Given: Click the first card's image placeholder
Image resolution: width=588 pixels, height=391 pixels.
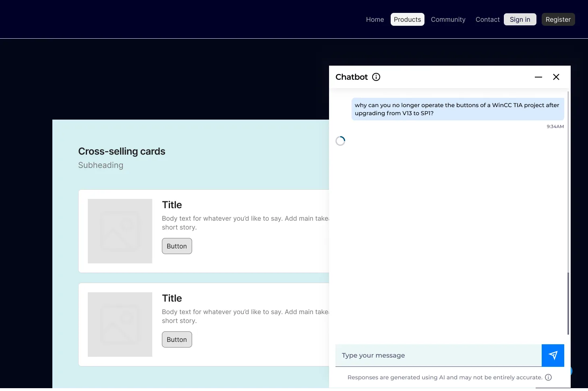Looking at the screenshot, I should point(120,231).
